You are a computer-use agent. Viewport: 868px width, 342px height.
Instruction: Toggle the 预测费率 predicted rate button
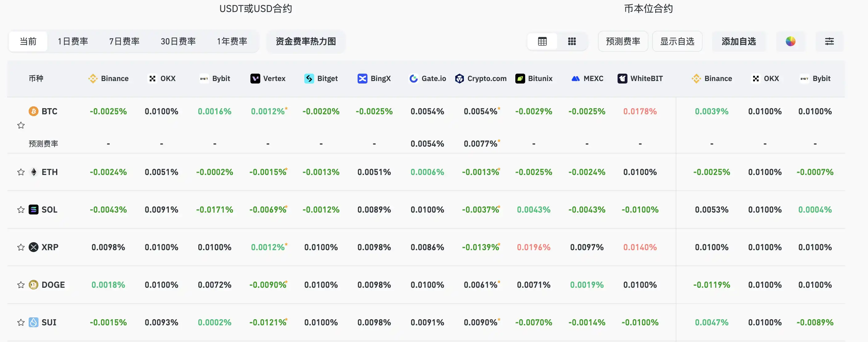[623, 42]
